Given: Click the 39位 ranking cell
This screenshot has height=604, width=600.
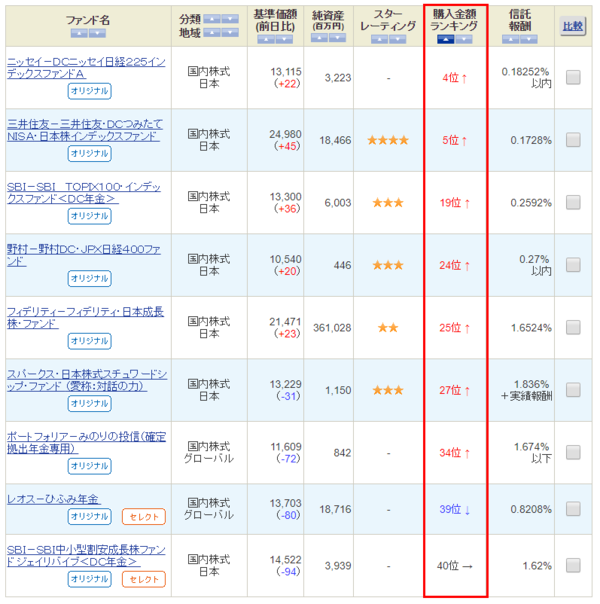Looking at the screenshot, I should 455,510.
